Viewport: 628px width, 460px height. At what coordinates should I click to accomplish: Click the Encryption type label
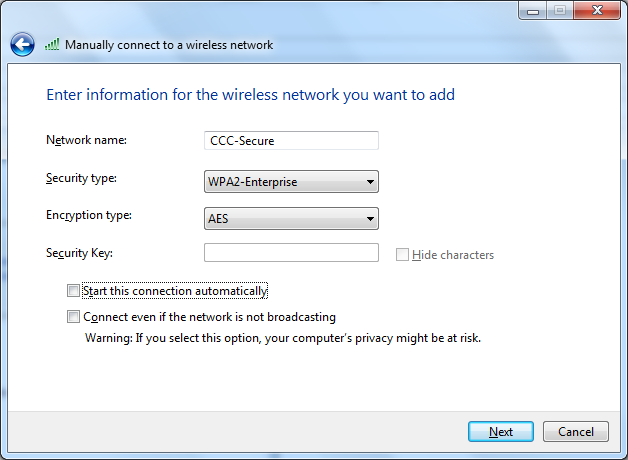click(x=89, y=215)
